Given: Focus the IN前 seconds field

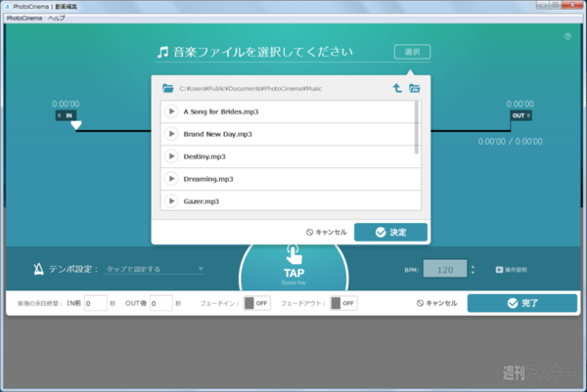Looking at the screenshot, I should tap(96, 303).
